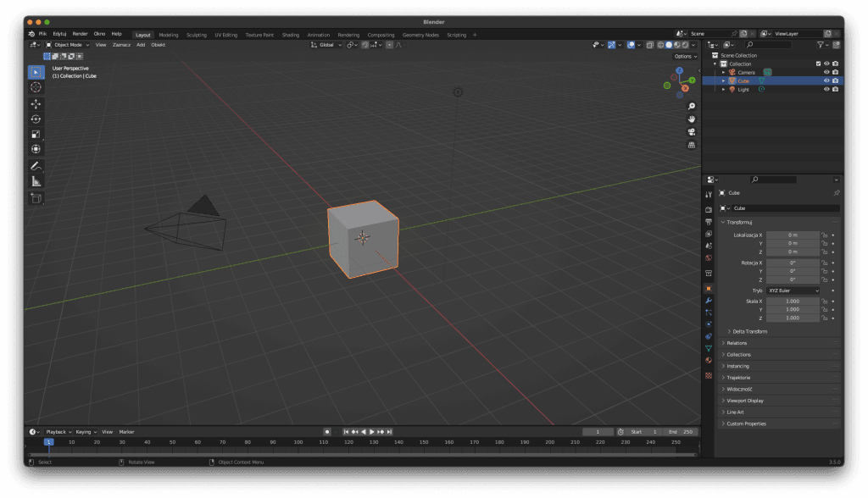
Task: Click the pan view hand icon
Action: (692, 119)
